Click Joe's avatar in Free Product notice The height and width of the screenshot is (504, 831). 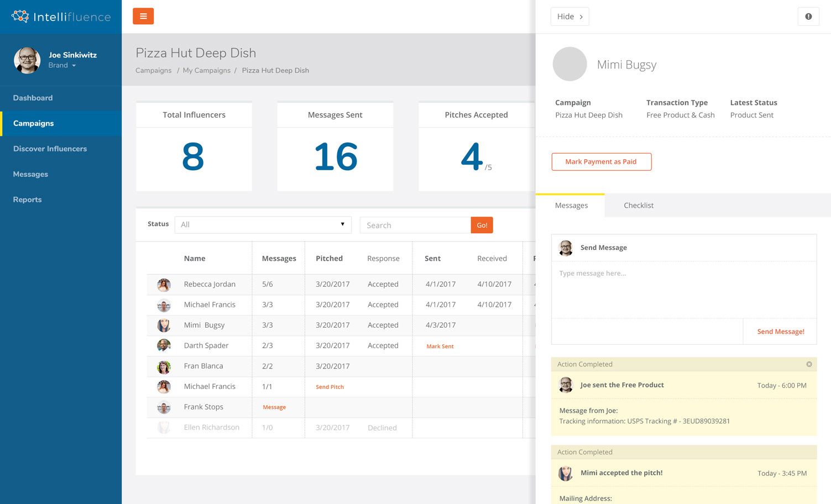[x=566, y=385]
